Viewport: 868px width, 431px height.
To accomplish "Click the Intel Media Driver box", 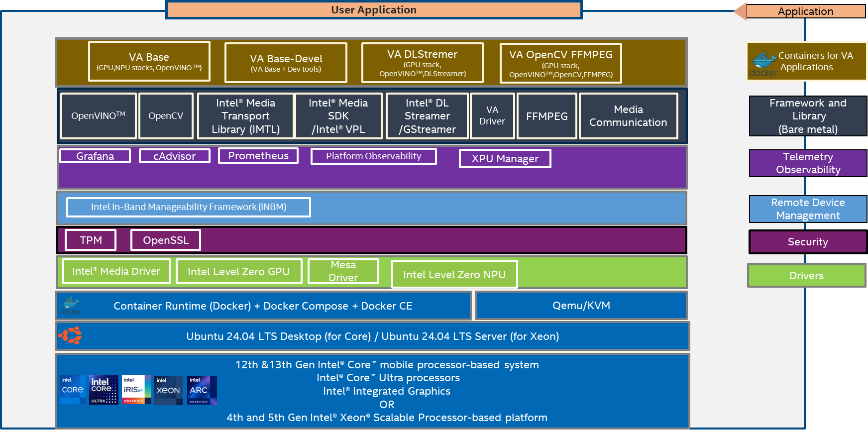I will click(116, 271).
